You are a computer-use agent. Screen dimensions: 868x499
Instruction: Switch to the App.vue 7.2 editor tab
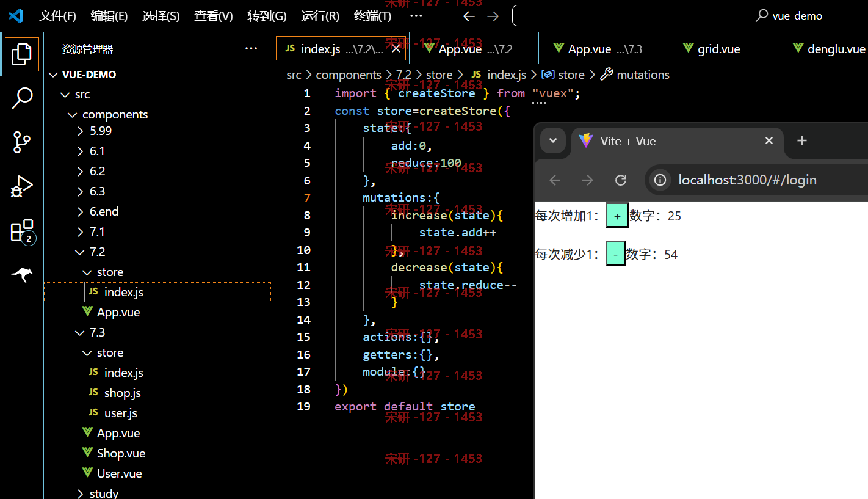[474, 49]
